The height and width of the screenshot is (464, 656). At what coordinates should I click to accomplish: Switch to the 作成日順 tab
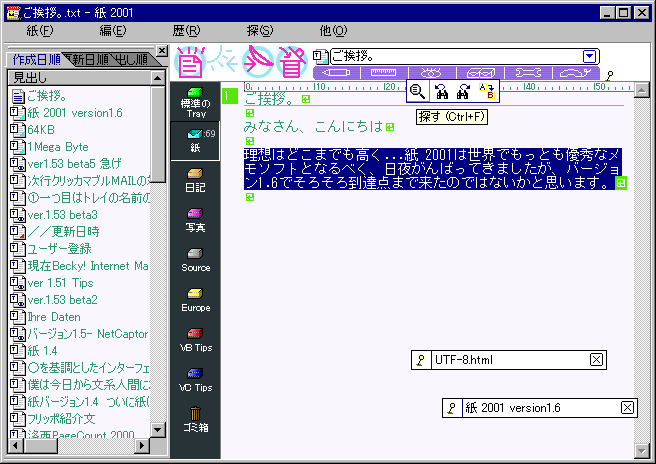coord(36,60)
